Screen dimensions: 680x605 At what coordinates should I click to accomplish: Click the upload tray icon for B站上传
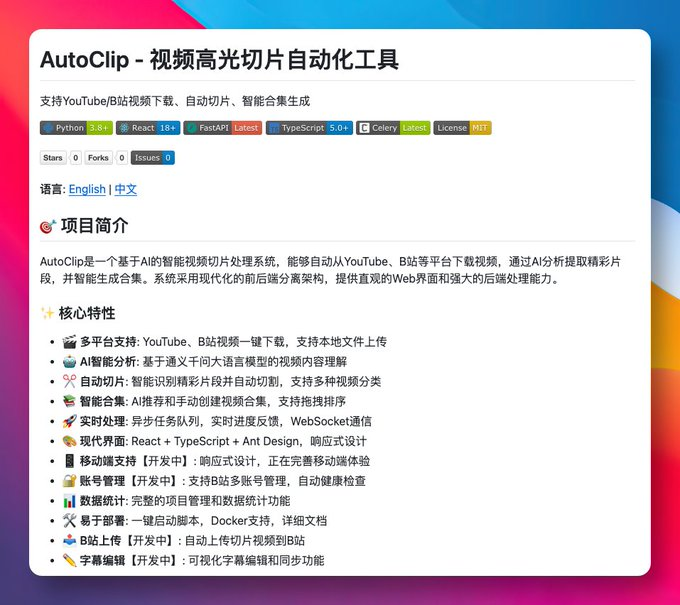coord(69,541)
